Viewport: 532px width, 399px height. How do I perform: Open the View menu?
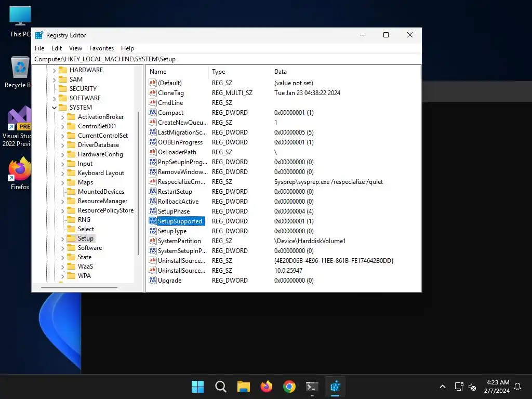point(75,48)
